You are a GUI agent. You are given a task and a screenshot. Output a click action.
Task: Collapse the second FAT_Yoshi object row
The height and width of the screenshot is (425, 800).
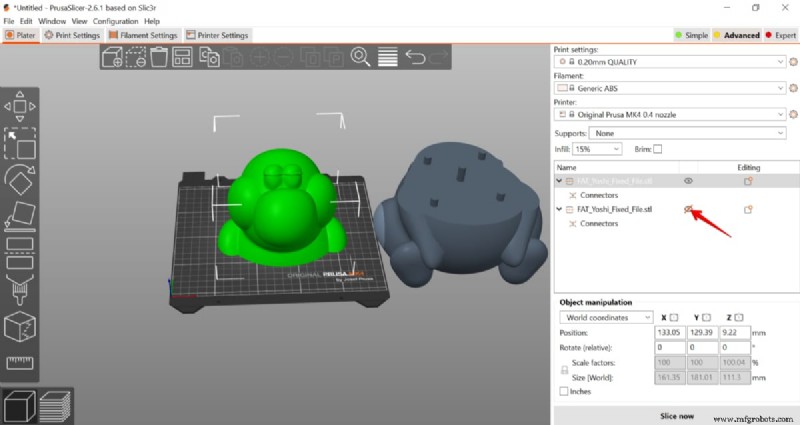(559, 209)
